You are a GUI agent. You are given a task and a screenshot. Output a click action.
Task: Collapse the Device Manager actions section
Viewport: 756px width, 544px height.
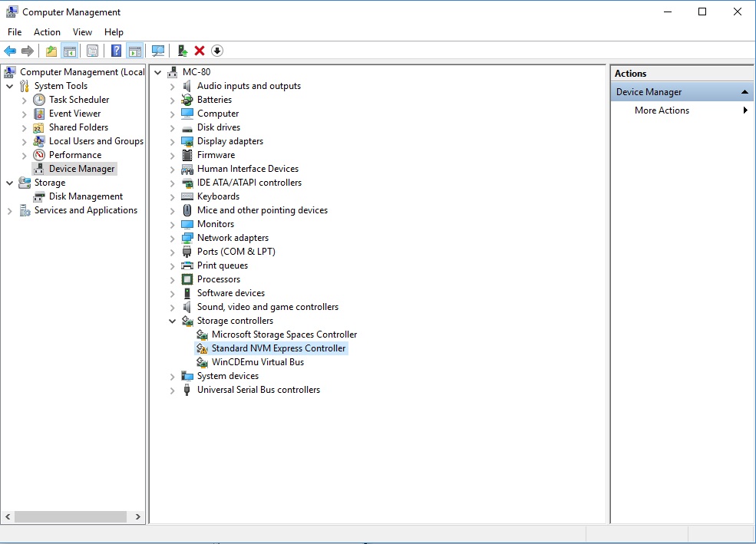point(744,92)
